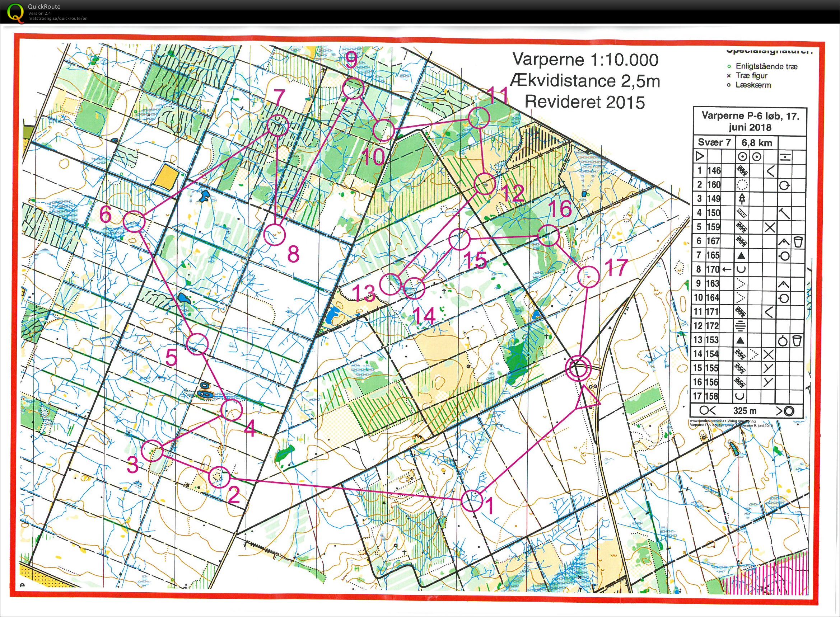This screenshot has width=840, height=617.
Task: Select control circle 9 on the map
Action: coord(353,88)
